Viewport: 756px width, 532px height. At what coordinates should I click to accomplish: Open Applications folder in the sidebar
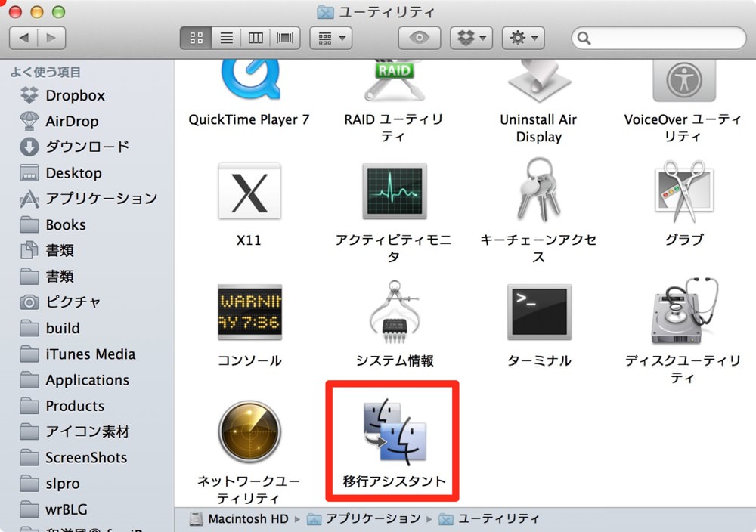[87, 380]
